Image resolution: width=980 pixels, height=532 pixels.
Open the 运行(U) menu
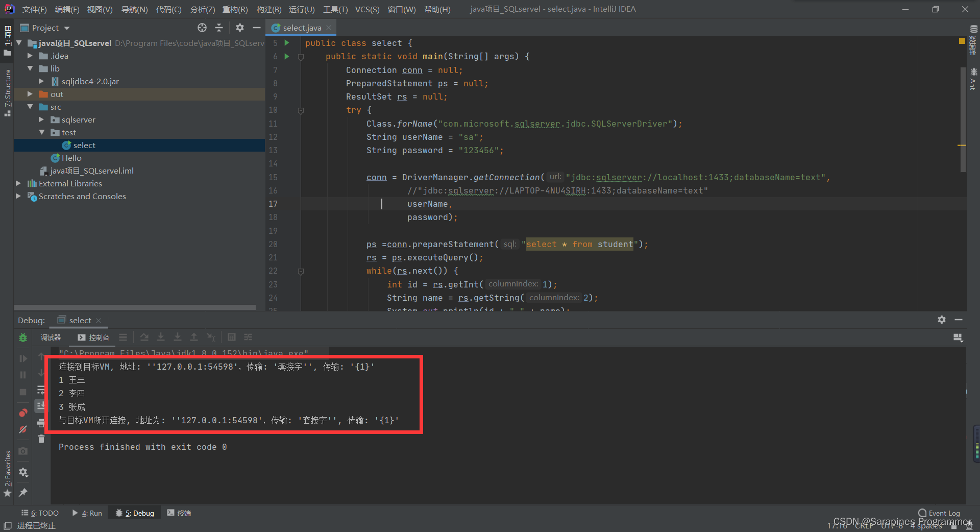pos(301,9)
